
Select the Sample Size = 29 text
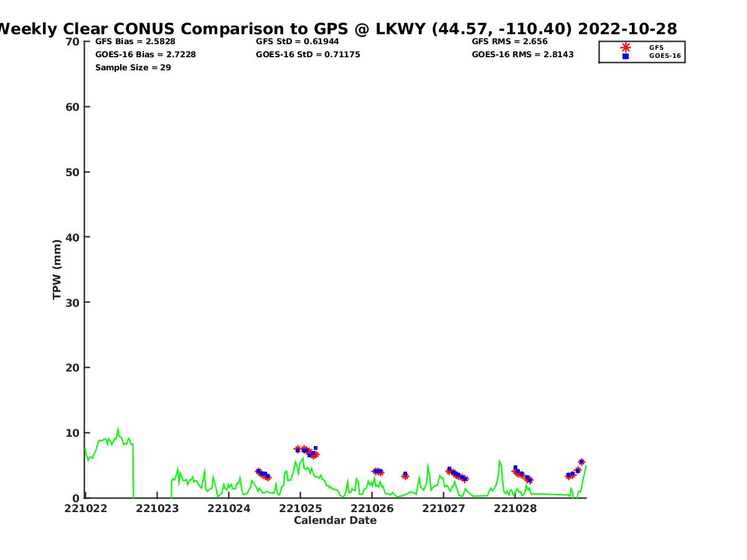[x=133, y=67]
